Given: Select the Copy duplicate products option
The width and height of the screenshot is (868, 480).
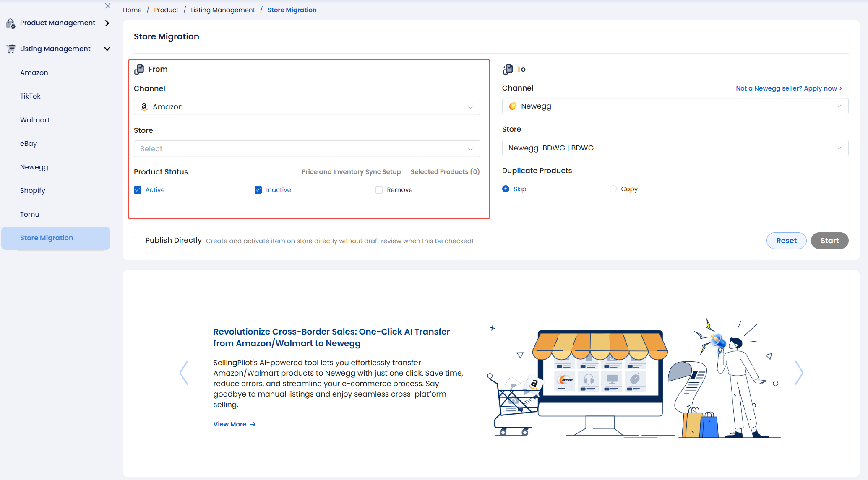Looking at the screenshot, I should coord(613,189).
